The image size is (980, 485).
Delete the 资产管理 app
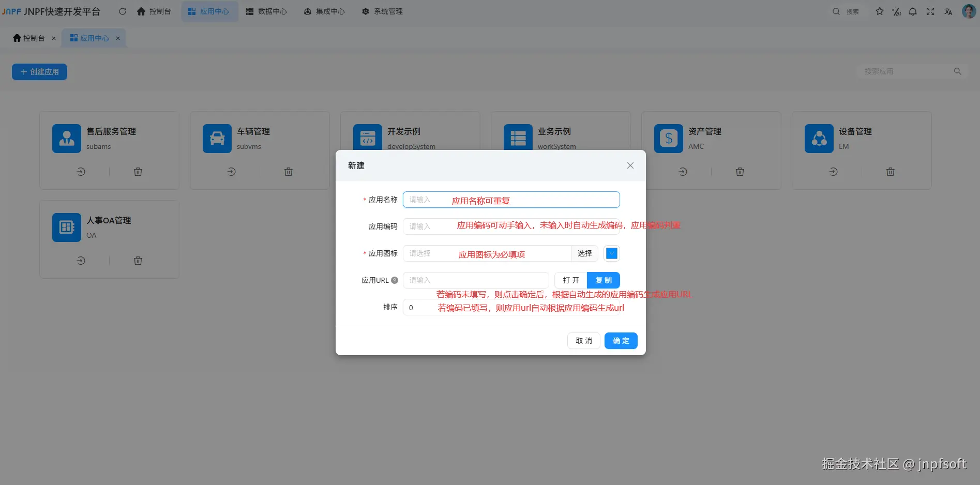coord(740,172)
